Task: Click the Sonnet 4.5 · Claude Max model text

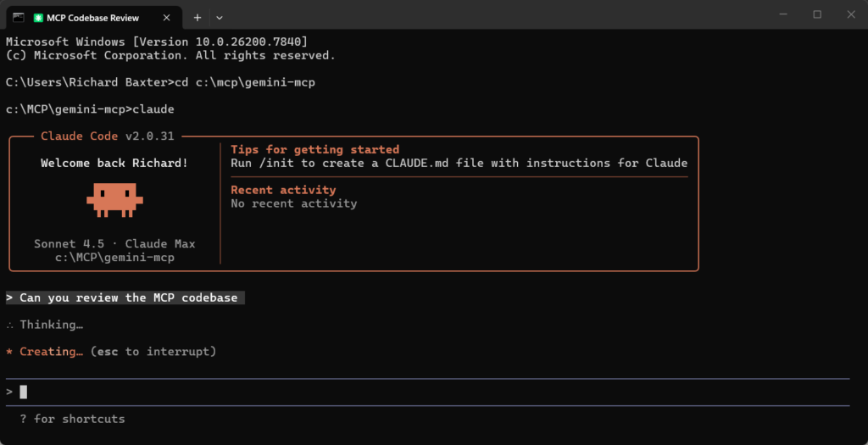Action: tap(114, 244)
